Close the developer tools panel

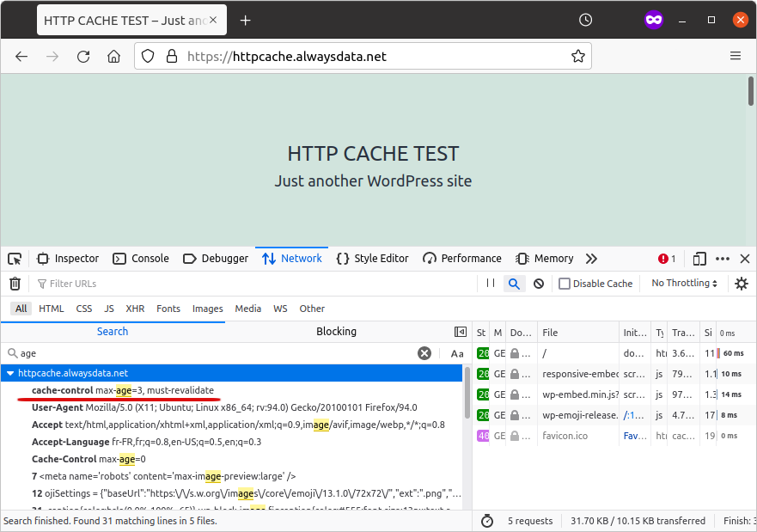tap(745, 259)
